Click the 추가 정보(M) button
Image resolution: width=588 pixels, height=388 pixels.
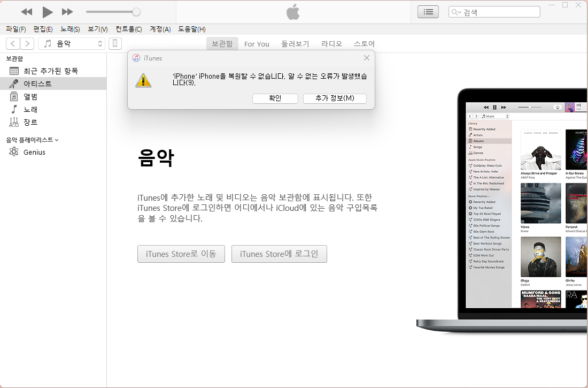click(x=335, y=98)
